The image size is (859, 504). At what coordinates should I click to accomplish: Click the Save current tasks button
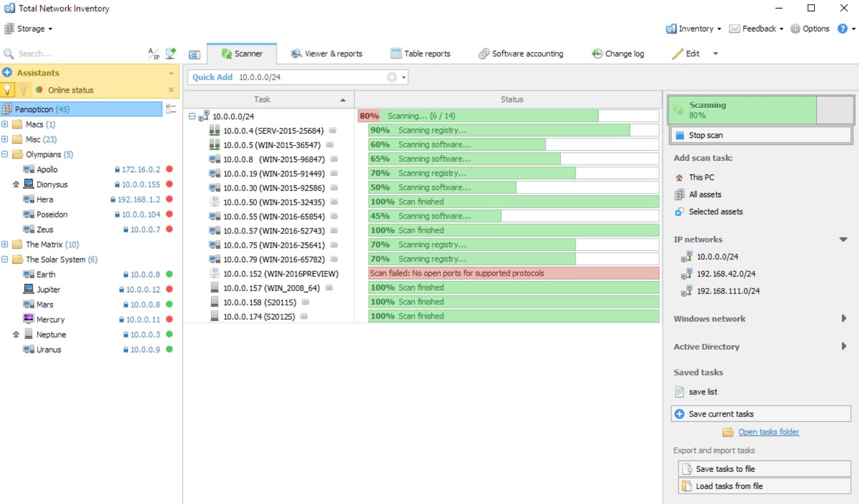[x=761, y=414]
